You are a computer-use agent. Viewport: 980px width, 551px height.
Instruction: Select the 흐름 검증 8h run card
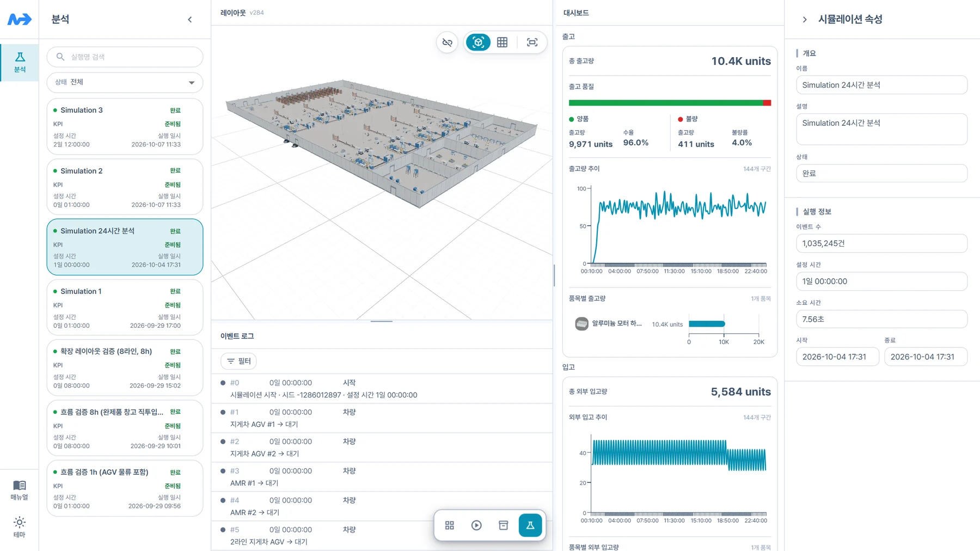(125, 428)
